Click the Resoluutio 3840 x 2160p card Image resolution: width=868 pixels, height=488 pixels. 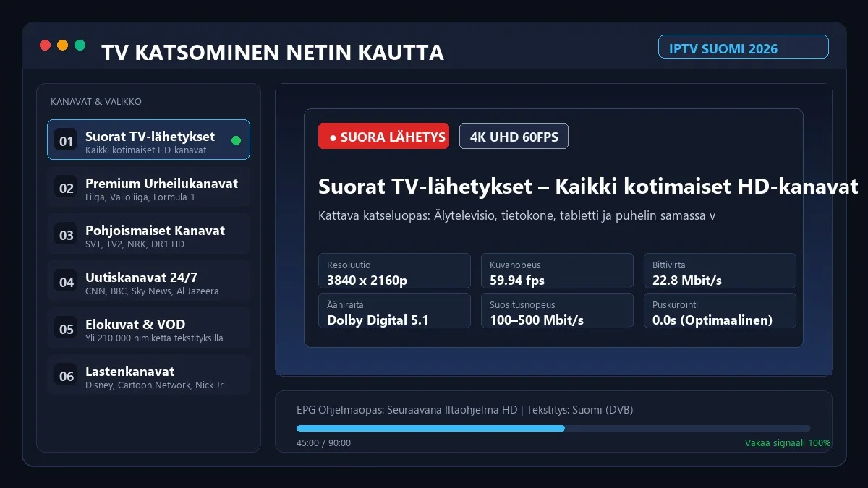coord(394,271)
